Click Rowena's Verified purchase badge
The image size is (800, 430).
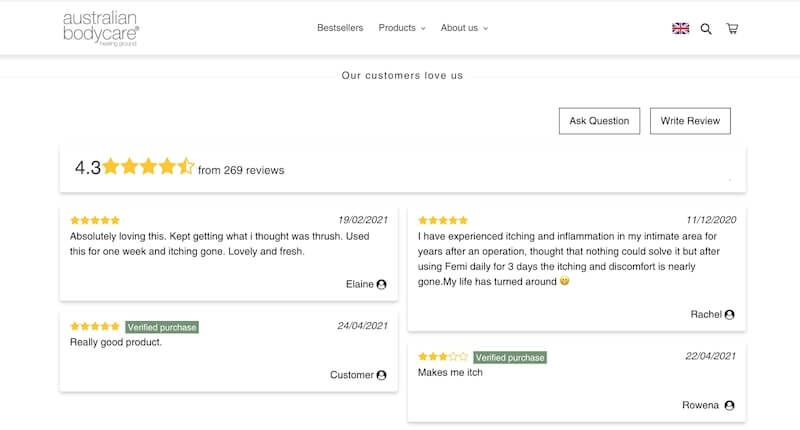coord(510,357)
